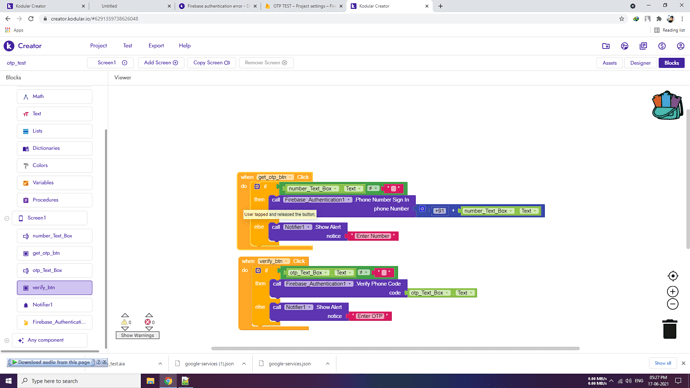690x388 pixels.
Task: Click the Show Warnings button
Action: [x=137, y=335]
